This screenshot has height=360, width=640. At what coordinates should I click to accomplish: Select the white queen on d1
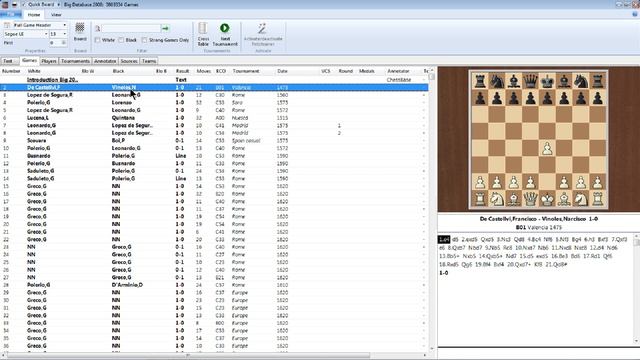530,199
